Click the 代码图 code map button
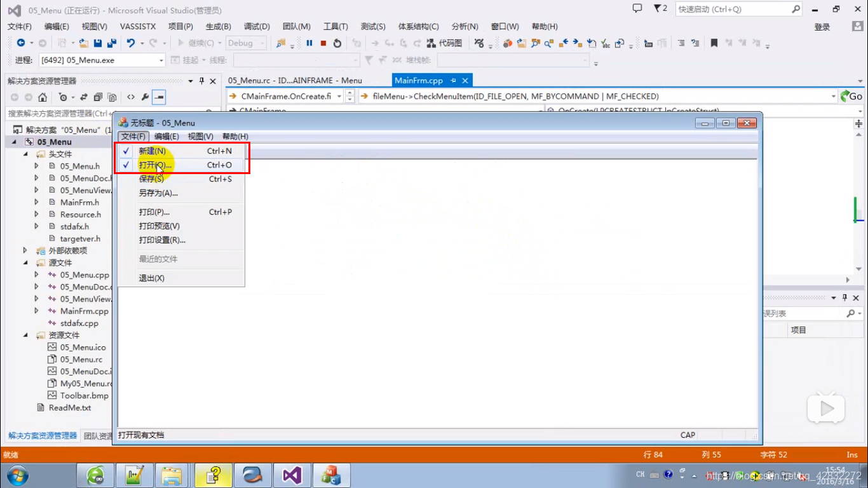 (444, 43)
